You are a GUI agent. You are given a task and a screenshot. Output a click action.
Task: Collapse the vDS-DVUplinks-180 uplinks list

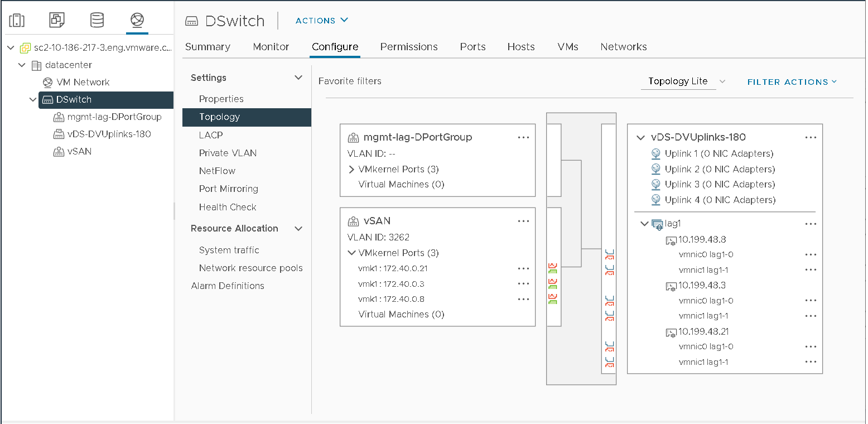click(640, 138)
